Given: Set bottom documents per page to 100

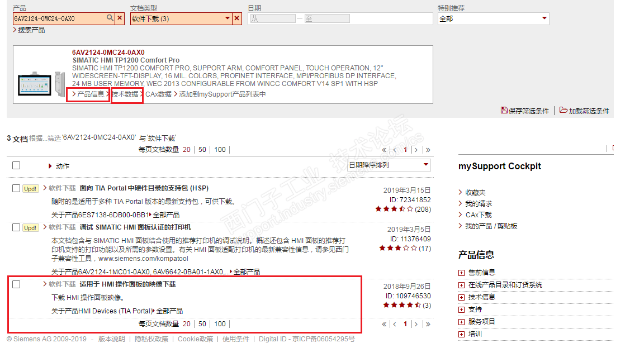Looking at the screenshot, I should (x=220, y=324).
